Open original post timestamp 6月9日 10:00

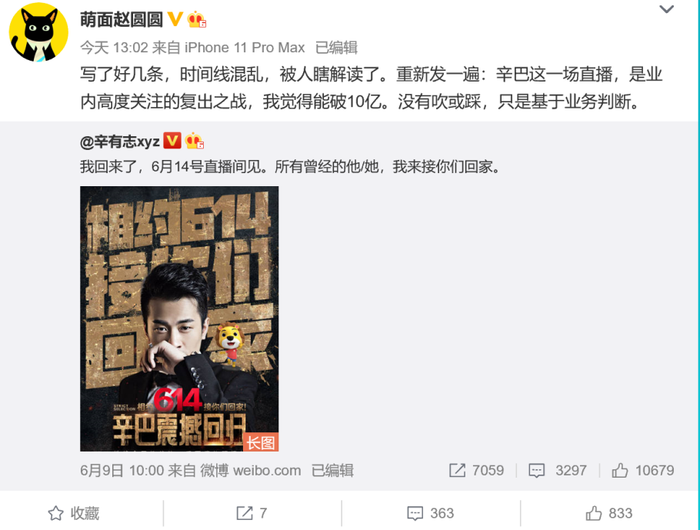(122, 470)
